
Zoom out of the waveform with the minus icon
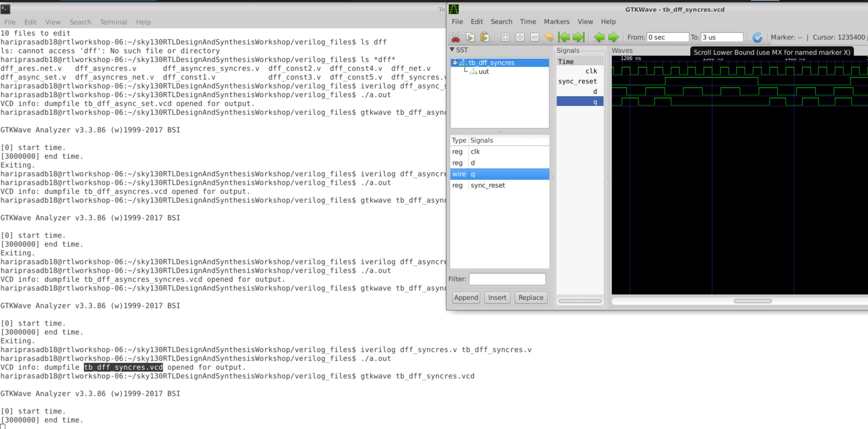point(534,37)
